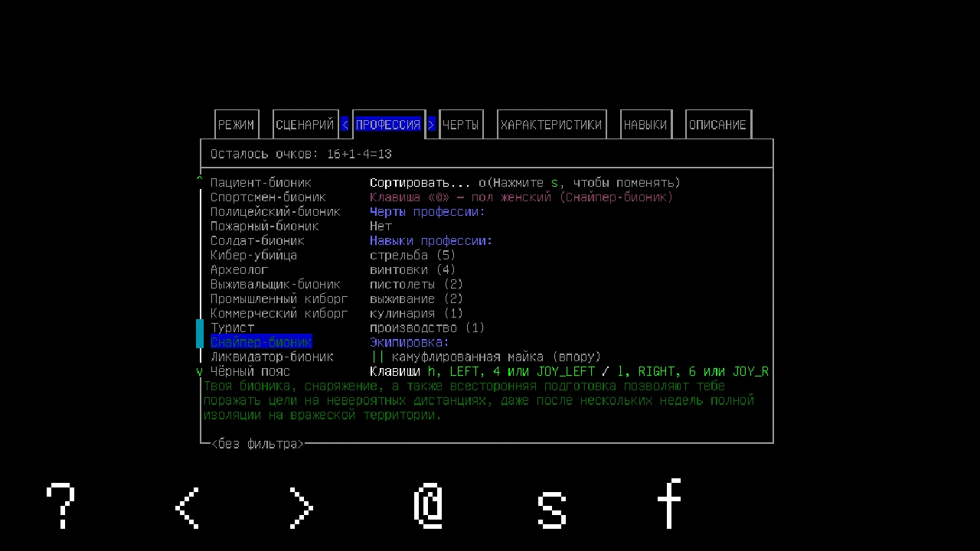This screenshot has height=551, width=980.
Task: Choose Промышленный киборг profession
Action: click(x=279, y=299)
